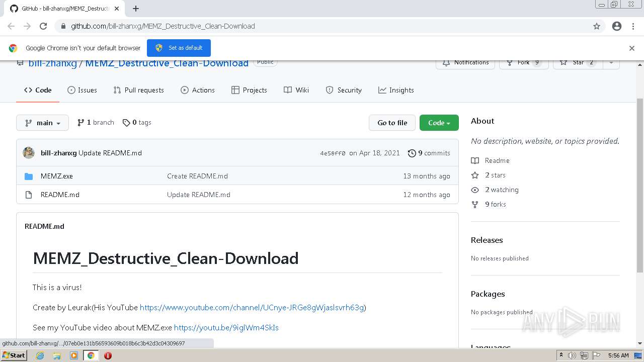Open bill-zhanxg owner link in header
Viewport: 644px width, 362px height.
tap(52, 63)
